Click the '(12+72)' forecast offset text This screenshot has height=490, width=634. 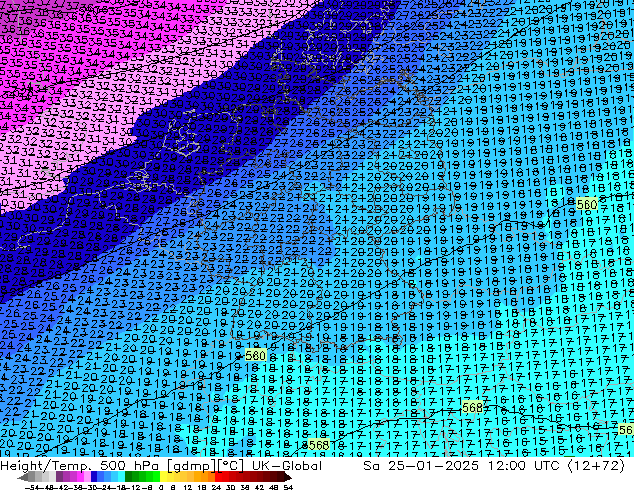tap(596, 466)
